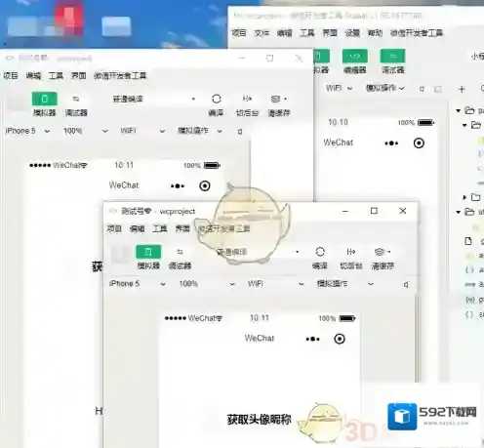
Task: Open 微信开发者工具 menu in left middle window
Action: coord(120,76)
